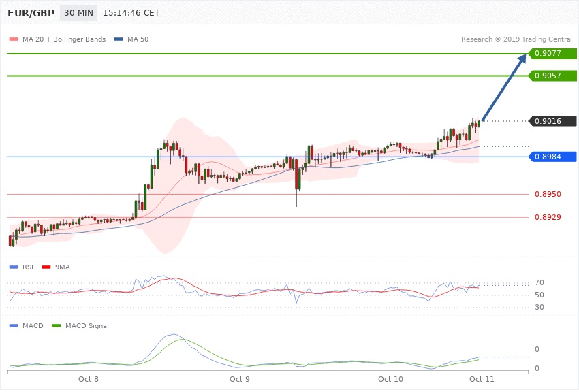Click the 0.8950 support level label
Image resolution: width=579 pixels, height=392 pixels.
tap(548, 195)
